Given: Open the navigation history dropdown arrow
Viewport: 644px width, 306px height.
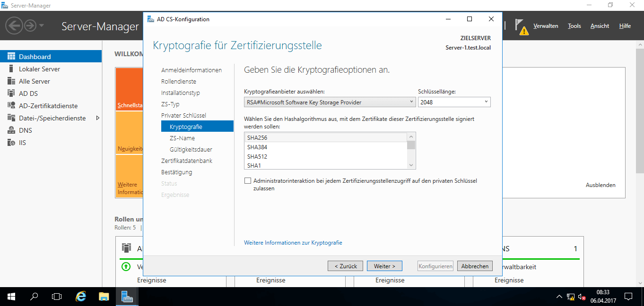Looking at the screenshot, I should [x=42, y=25].
